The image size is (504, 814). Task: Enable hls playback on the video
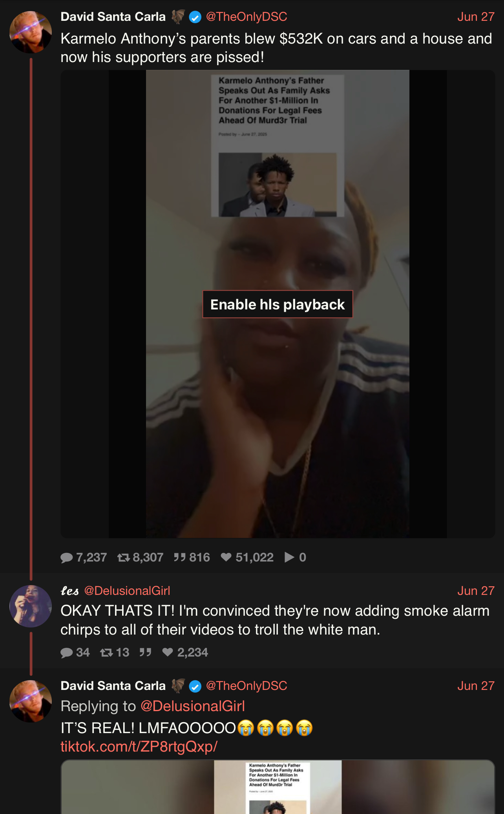278,304
